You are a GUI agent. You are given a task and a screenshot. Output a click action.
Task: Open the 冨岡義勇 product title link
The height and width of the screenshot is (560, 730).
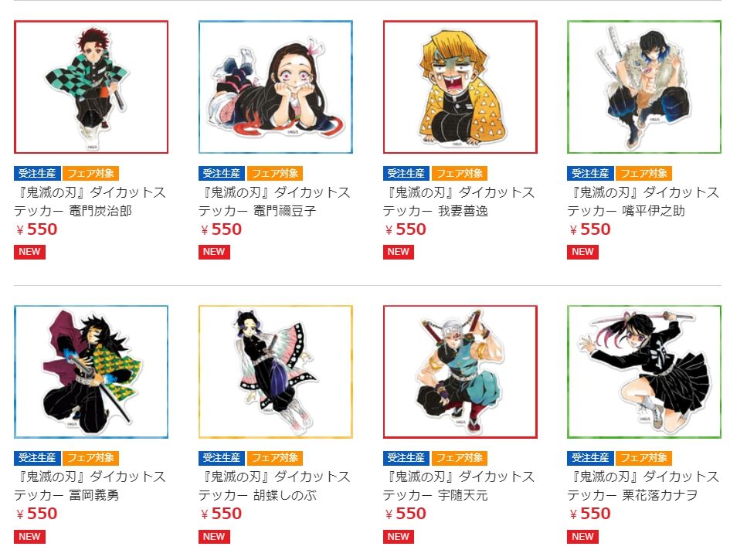point(90,486)
